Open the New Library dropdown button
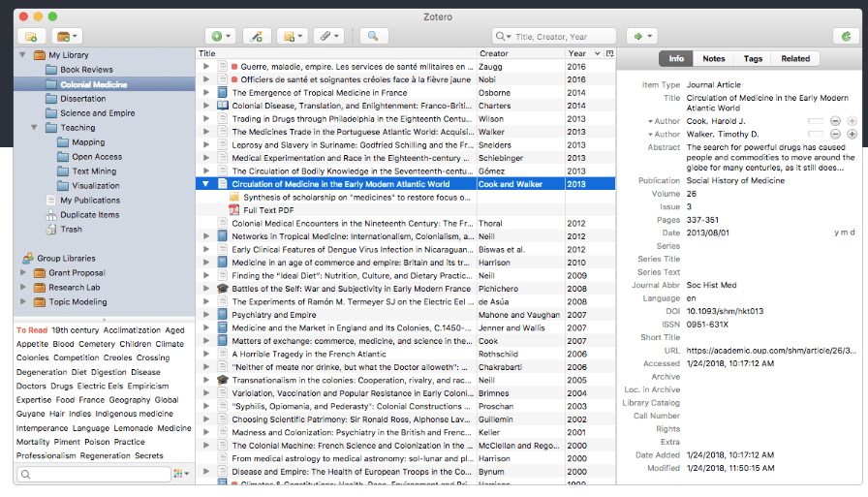868x497 pixels. coord(68,36)
